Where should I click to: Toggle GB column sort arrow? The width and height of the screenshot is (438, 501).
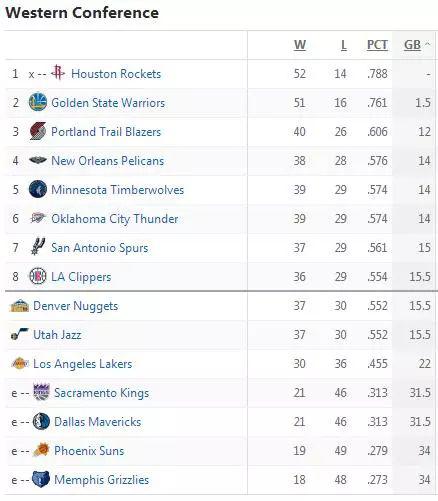pos(428,44)
